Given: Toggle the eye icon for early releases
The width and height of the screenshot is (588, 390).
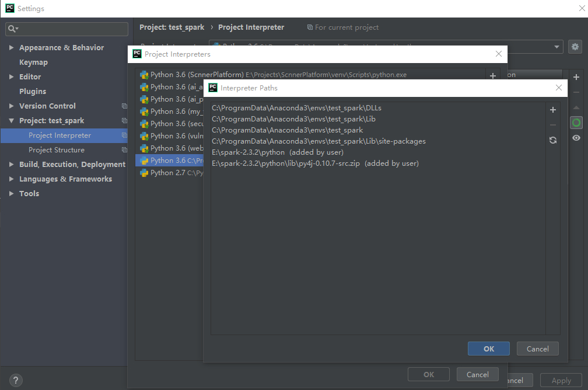Looking at the screenshot, I should 576,138.
